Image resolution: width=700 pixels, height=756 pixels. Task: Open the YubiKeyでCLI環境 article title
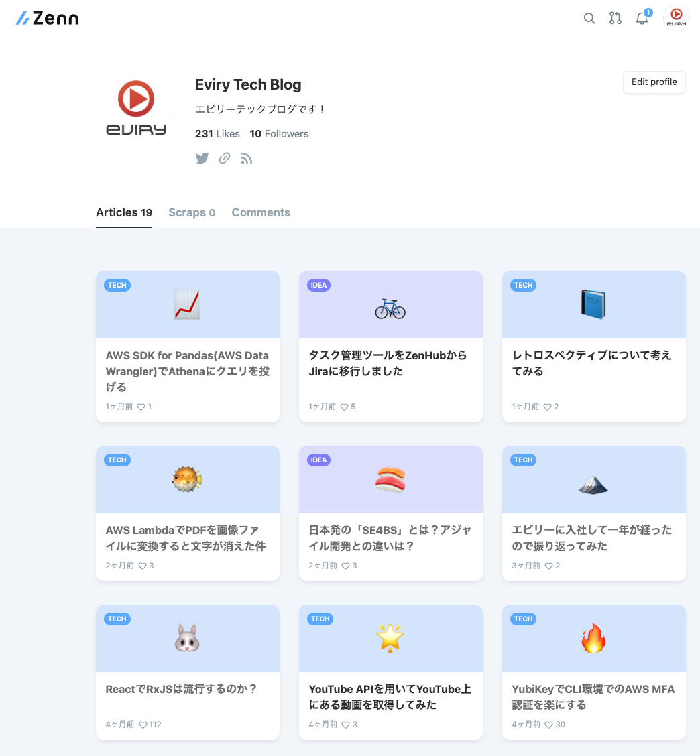(x=593, y=697)
